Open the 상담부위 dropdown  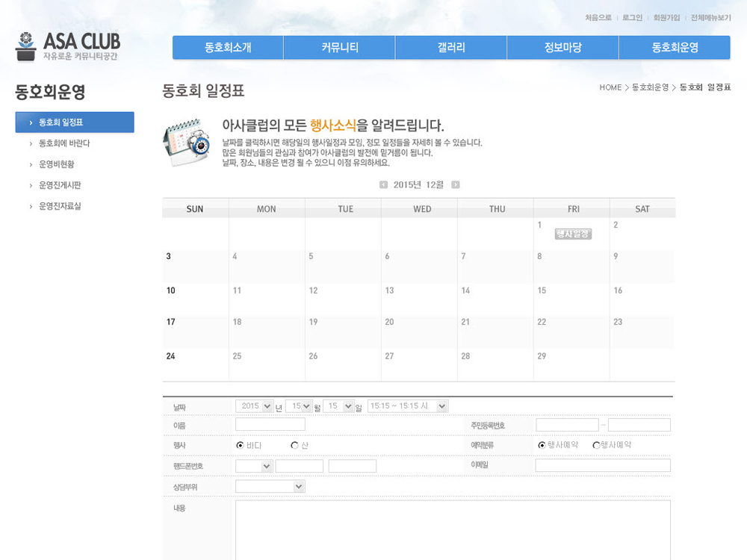click(x=270, y=486)
